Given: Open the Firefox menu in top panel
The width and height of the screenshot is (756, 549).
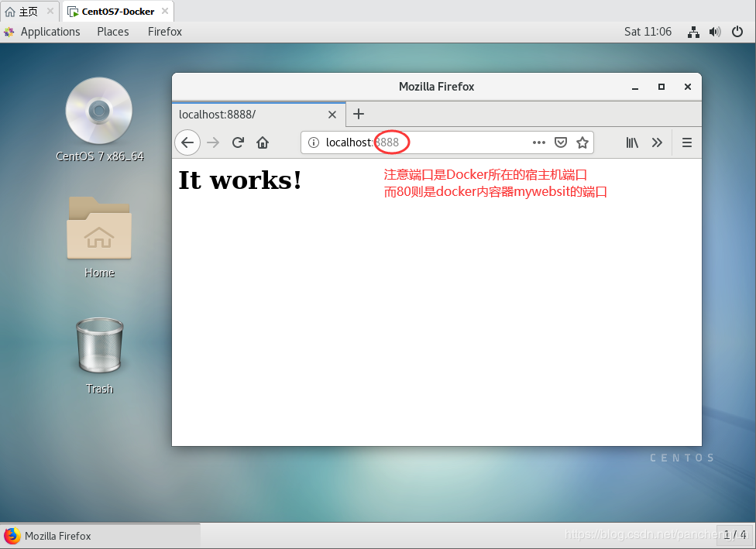Looking at the screenshot, I should pos(165,32).
